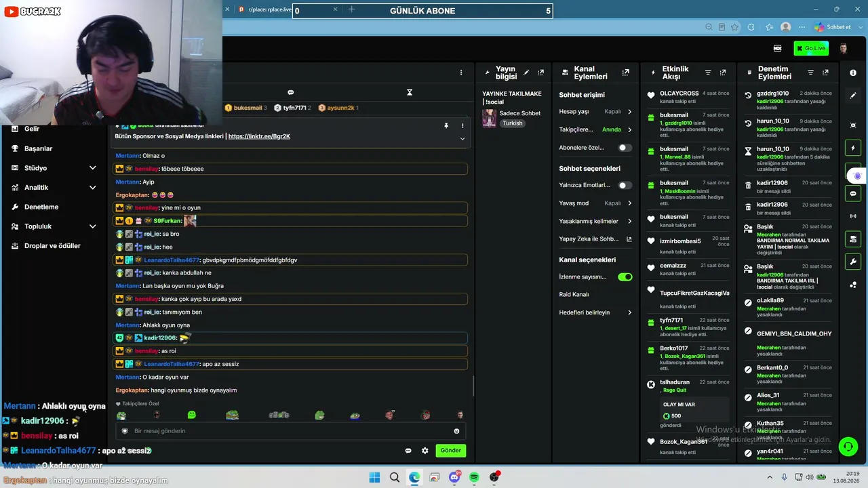
Task: Edit stream info with the pencil icon
Action: tap(526, 73)
